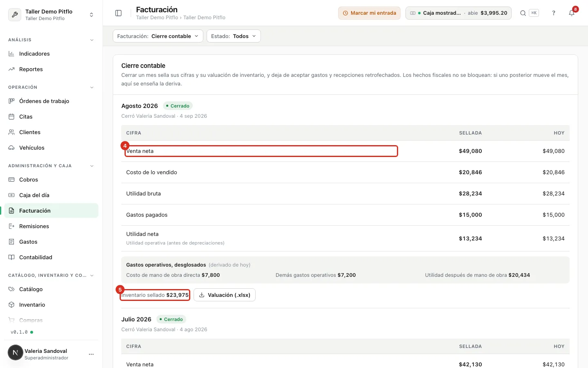Navigate to Citas
The image size is (588, 368).
51,117
